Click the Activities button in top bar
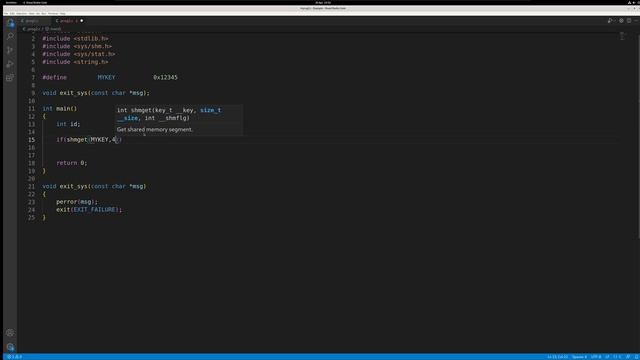 click(x=11, y=2)
